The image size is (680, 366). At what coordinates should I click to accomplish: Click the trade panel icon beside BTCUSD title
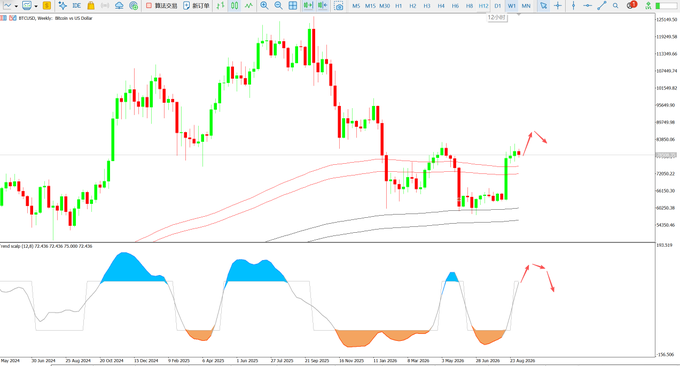(x=13, y=18)
